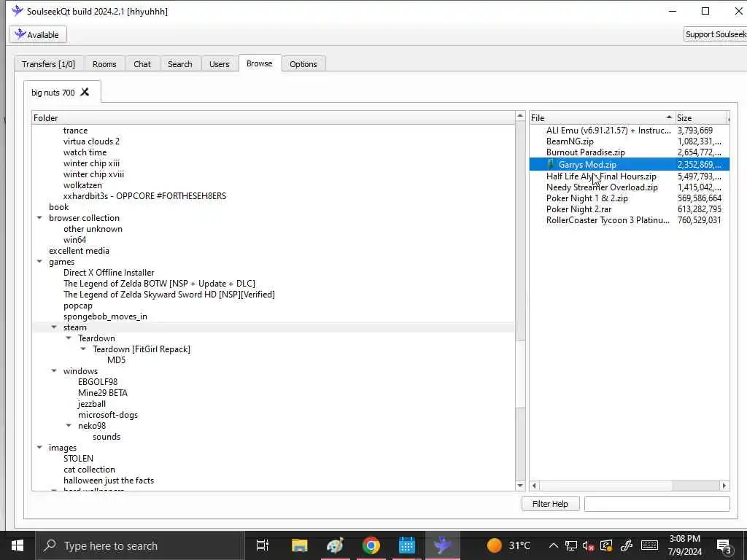Collapse the Teardown folder
Image resolution: width=747 pixels, height=560 pixels.
tap(69, 338)
